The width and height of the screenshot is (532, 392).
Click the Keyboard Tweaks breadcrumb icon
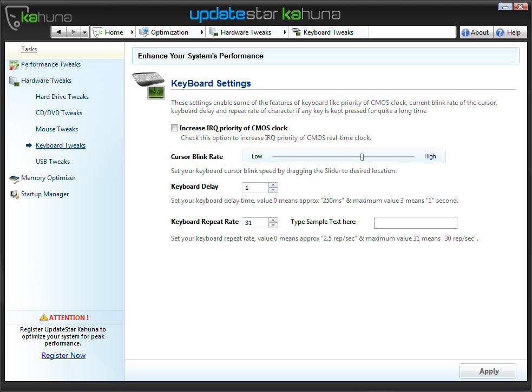pyautogui.click(x=296, y=32)
